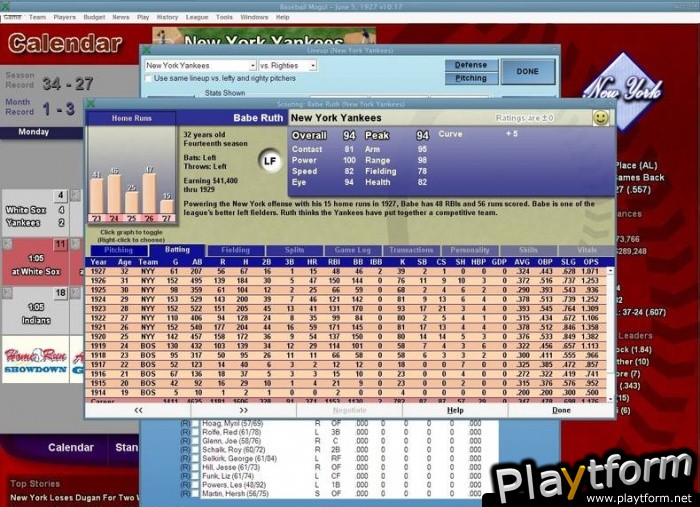Open the League menu
Screen dimensions: 700x507
pyautogui.click(x=197, y=17)
